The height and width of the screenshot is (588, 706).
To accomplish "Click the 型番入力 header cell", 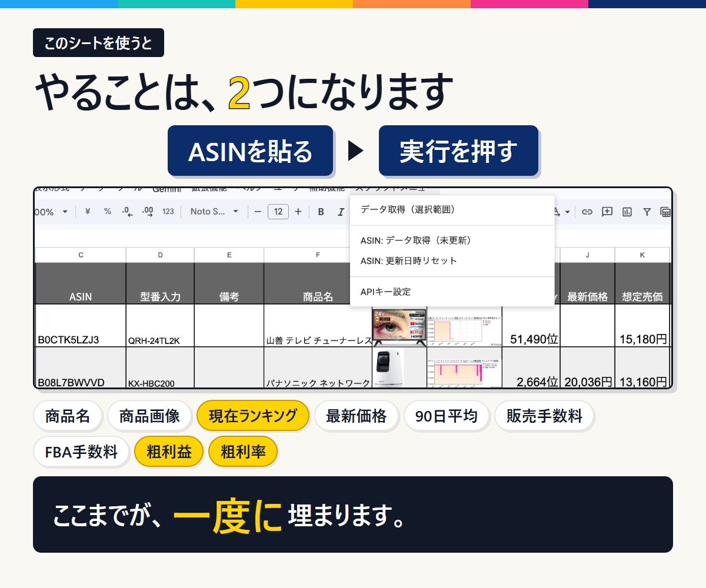I will (x=160, y=283).
